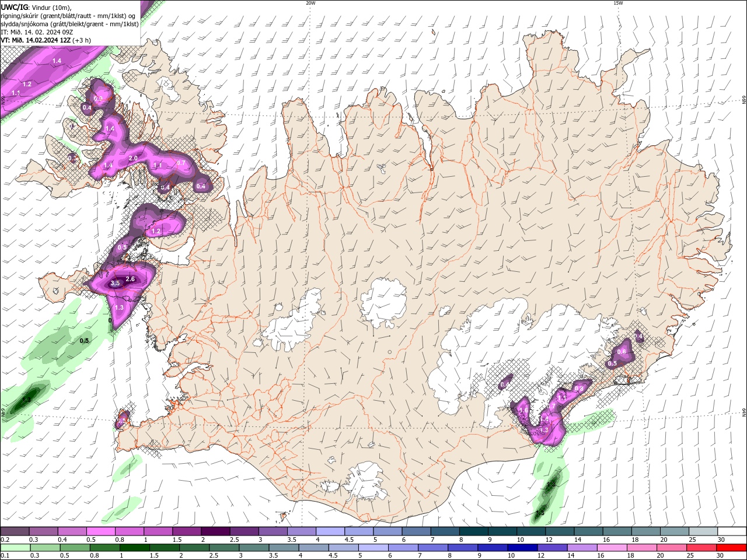The image size is (747, 560).
Task: Select the 3.5 lavender swatch in upper legend row
Action: coord(301,531)
